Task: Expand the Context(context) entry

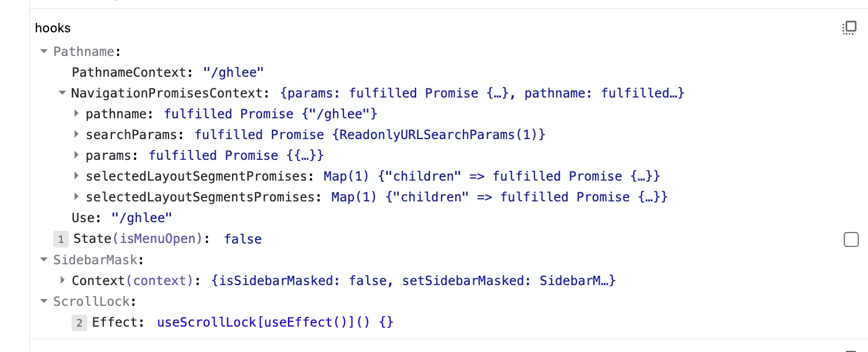Action: [x=62, y=280]
